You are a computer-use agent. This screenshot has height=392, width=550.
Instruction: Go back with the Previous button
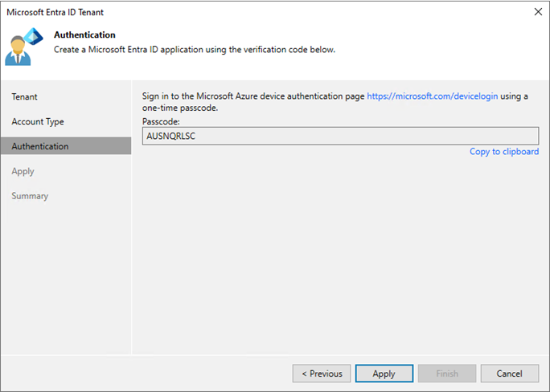[x=322, y=374]
